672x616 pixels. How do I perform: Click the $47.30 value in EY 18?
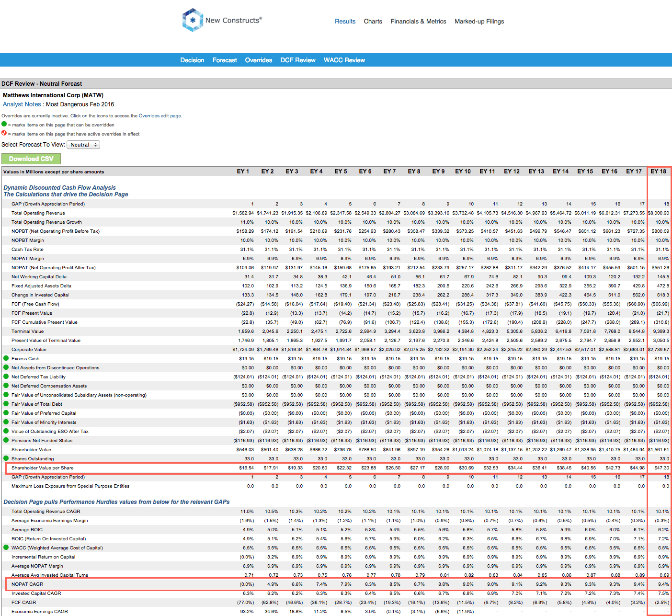661,468
